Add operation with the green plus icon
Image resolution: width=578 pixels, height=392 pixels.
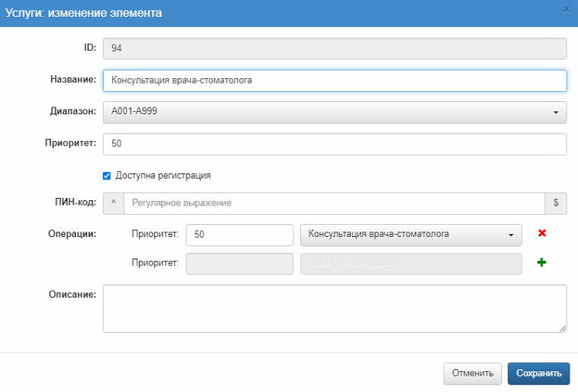point(541,262)
